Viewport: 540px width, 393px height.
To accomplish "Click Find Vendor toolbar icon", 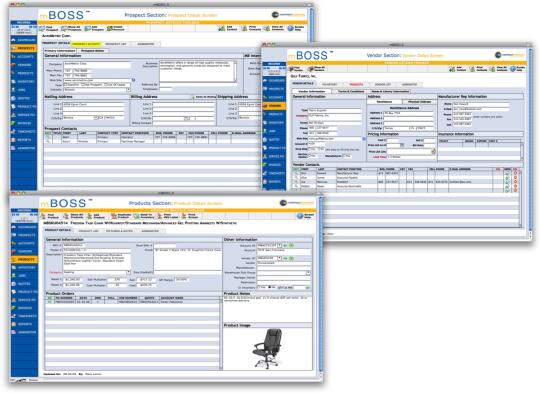I will pyautogui.click(x=296, y=69).
